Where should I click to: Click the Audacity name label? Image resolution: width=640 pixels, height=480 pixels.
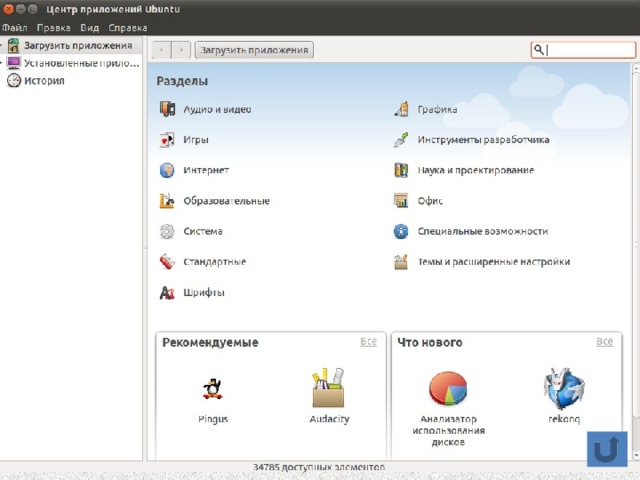[x=329, y=419]
